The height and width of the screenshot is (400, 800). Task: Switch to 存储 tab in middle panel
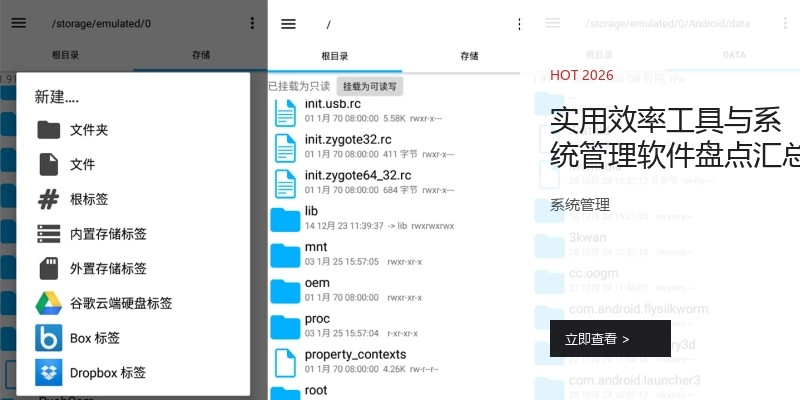[x=469, y=56]
